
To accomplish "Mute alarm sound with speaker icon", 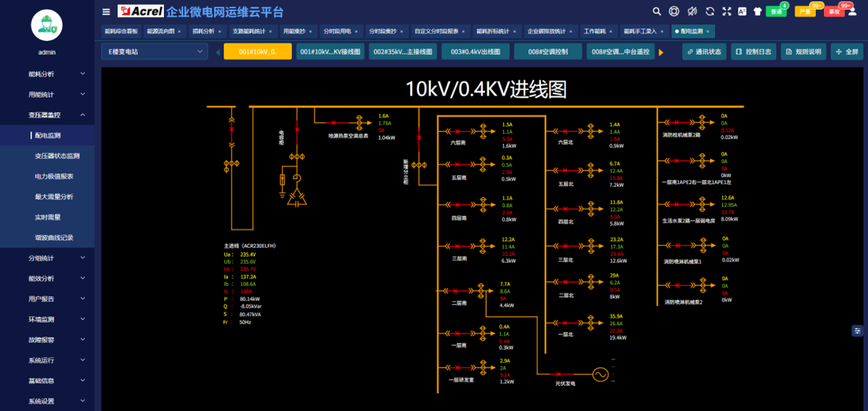I will click(692, 11).
